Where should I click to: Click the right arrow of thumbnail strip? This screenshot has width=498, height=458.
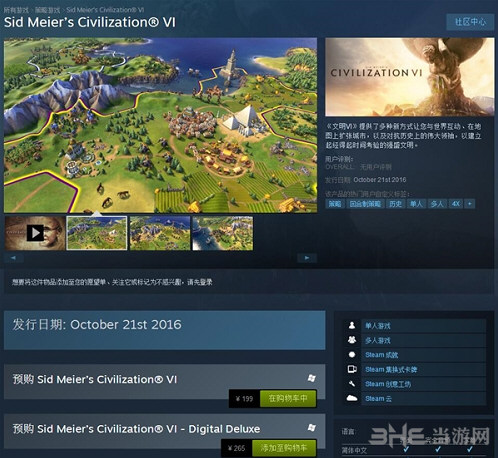(x=307, y=258)
